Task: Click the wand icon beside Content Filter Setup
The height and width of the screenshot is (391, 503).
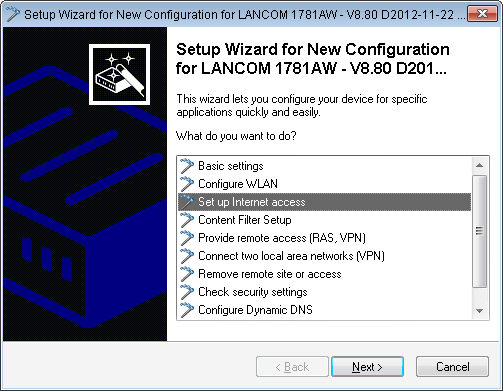Action: pos(187,220)
